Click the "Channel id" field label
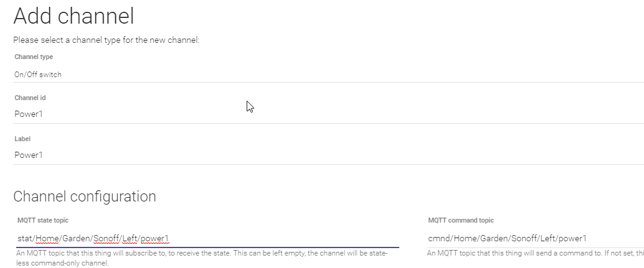 tap(30, 98)
